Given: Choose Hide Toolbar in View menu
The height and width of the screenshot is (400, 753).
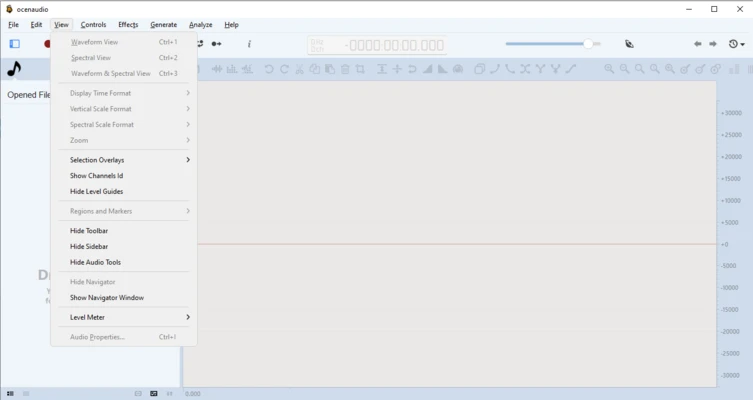Looking at the screenshot, I should coord(124,231).
